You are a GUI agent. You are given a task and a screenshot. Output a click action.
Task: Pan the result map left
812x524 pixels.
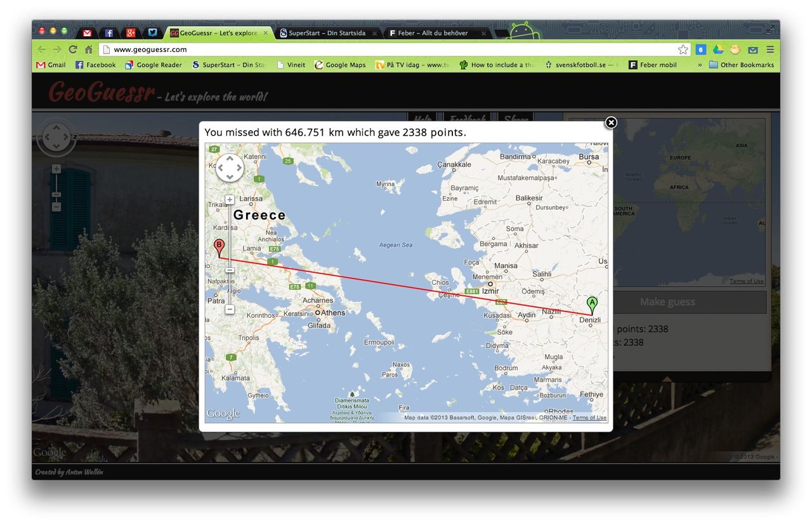point(221,168)
